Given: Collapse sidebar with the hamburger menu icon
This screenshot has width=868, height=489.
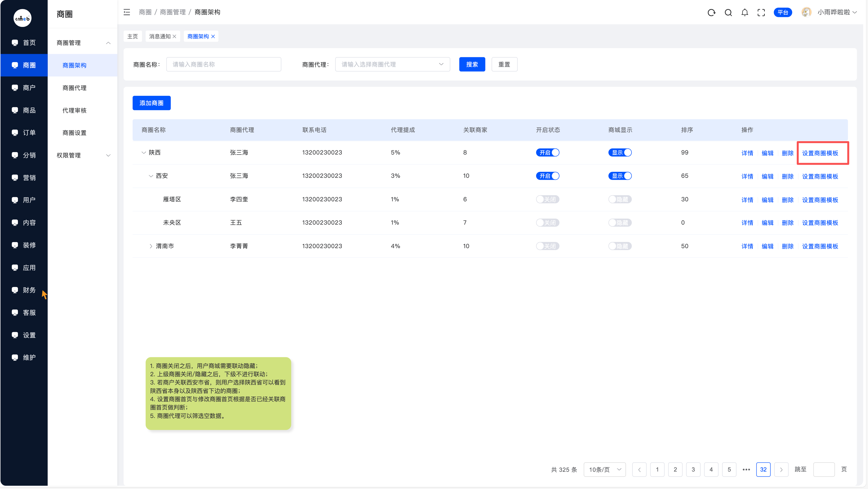Looking at the screenshot, I should click(x=127, y=12).
